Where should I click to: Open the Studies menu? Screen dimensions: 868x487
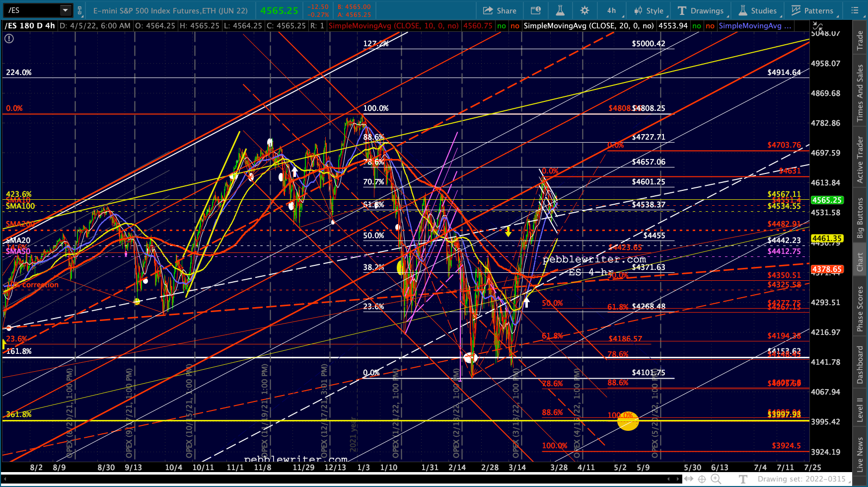pyautogui.click(x=758, y=10)
